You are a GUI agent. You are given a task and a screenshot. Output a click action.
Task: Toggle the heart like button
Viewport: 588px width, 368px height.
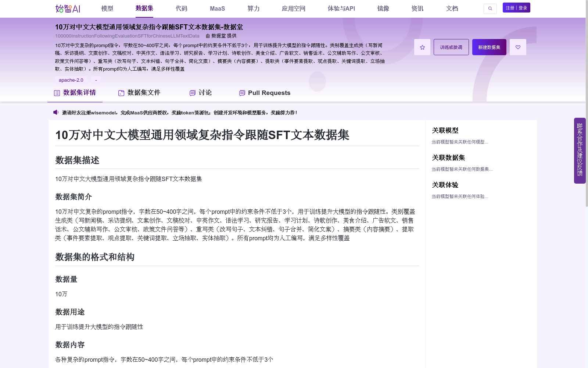coord(518,47)
